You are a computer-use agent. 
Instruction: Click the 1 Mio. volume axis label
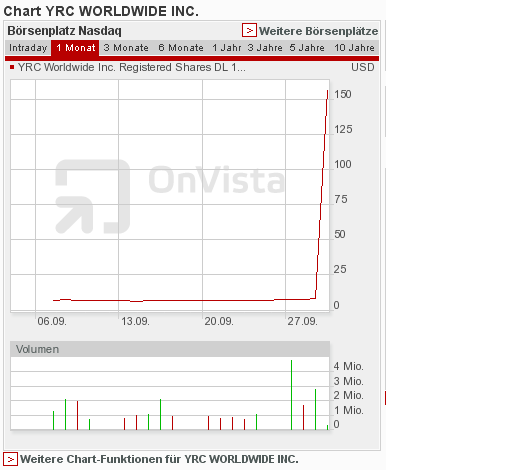pos(348,410)
